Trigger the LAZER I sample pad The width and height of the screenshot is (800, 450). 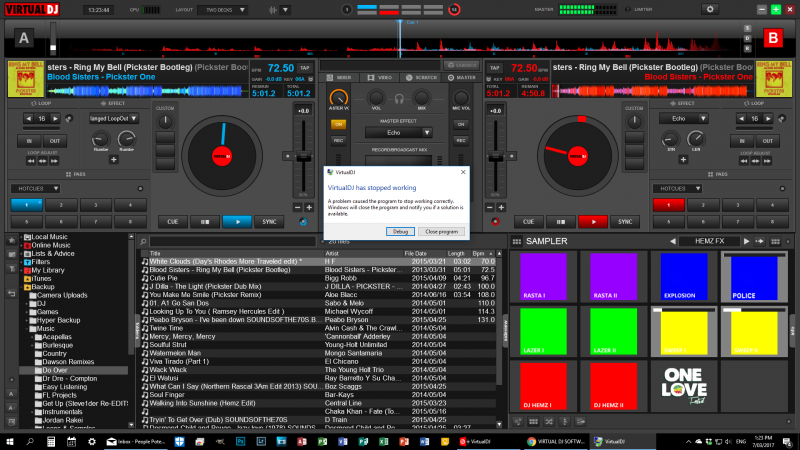click(x=543, y=332)
